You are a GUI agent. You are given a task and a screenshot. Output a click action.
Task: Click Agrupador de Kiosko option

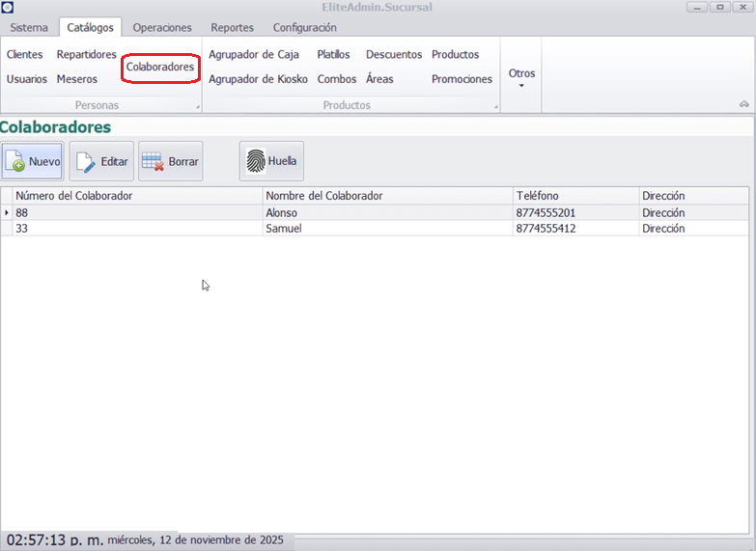[256, 79]
